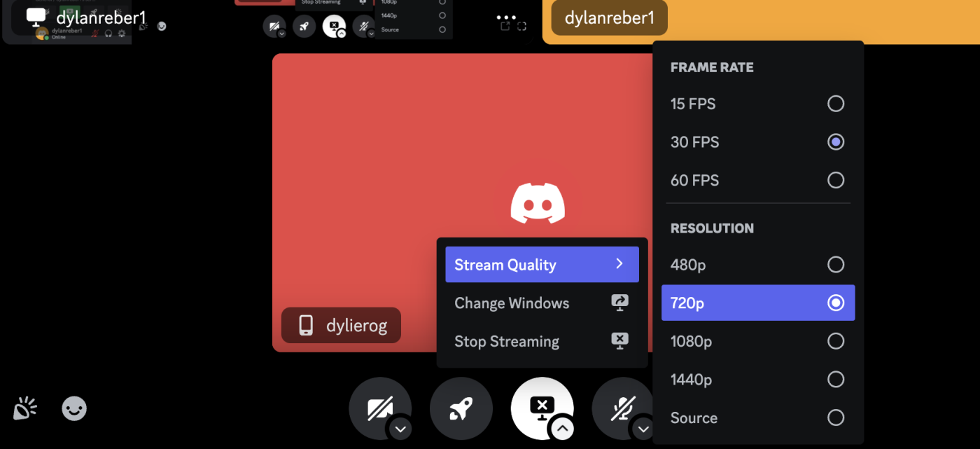Open the three-dots more options at top
Viewport: 980px width, 449px height.
coord(506,17)
